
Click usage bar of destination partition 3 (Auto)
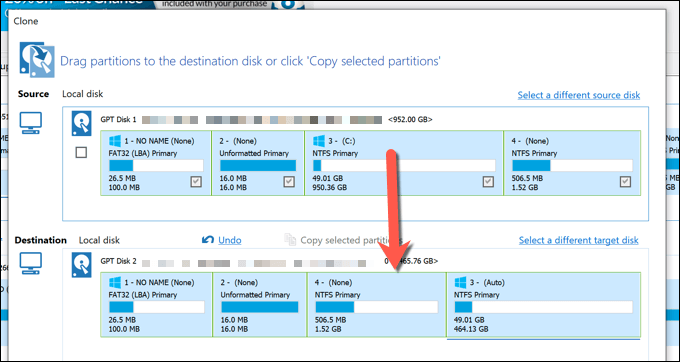click(543, 307)
